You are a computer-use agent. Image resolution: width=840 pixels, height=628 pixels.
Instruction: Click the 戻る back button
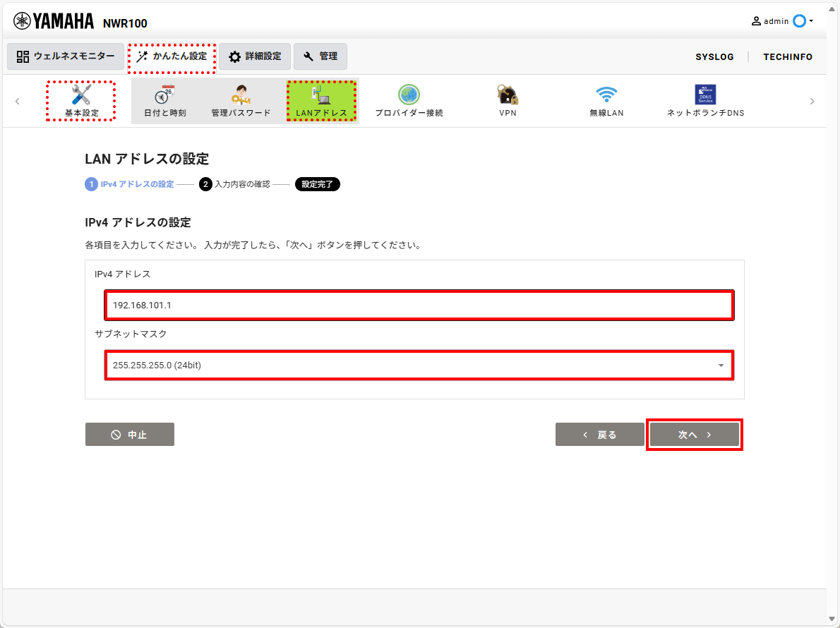pos(599,434)
